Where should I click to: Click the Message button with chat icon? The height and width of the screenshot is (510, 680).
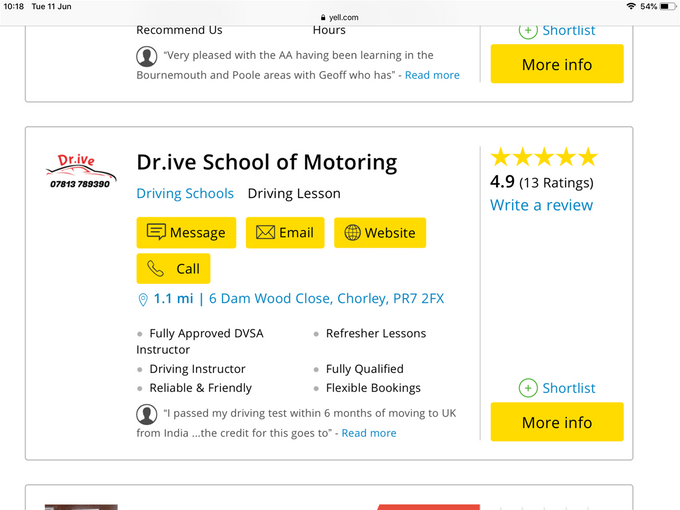186,232
